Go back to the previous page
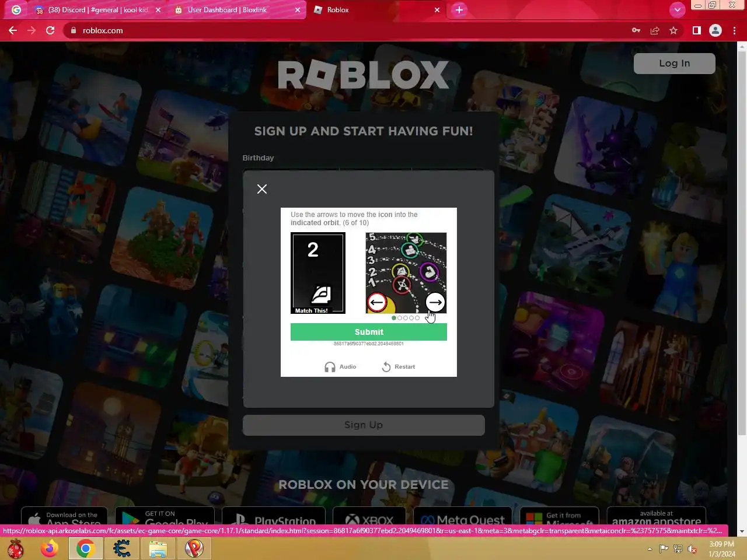Screen dimensions: 747x560 pyautogui.click(x=13, y=30)
